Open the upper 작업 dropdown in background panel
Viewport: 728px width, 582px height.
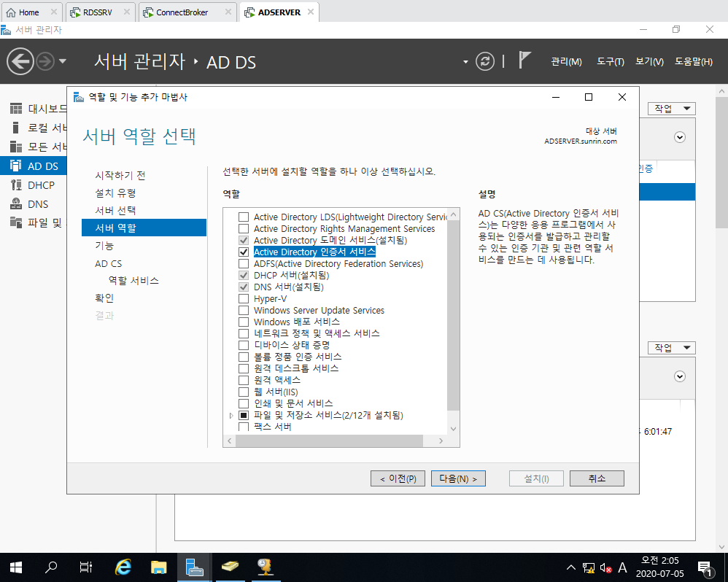coord(671,109)
